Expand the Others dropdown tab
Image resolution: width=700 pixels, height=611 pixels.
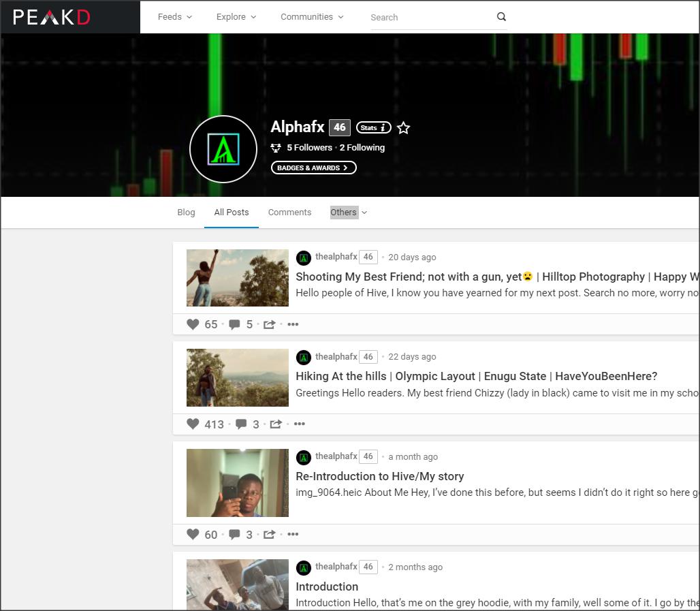348,212
